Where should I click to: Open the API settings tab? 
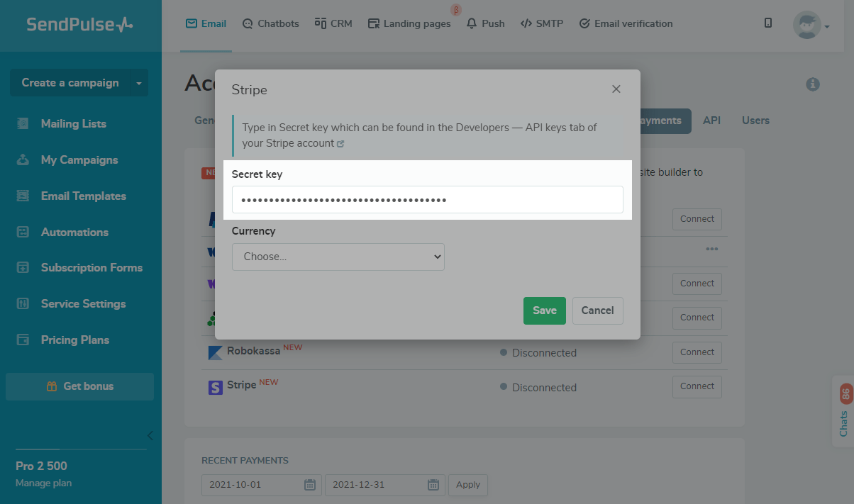(711, 121)
